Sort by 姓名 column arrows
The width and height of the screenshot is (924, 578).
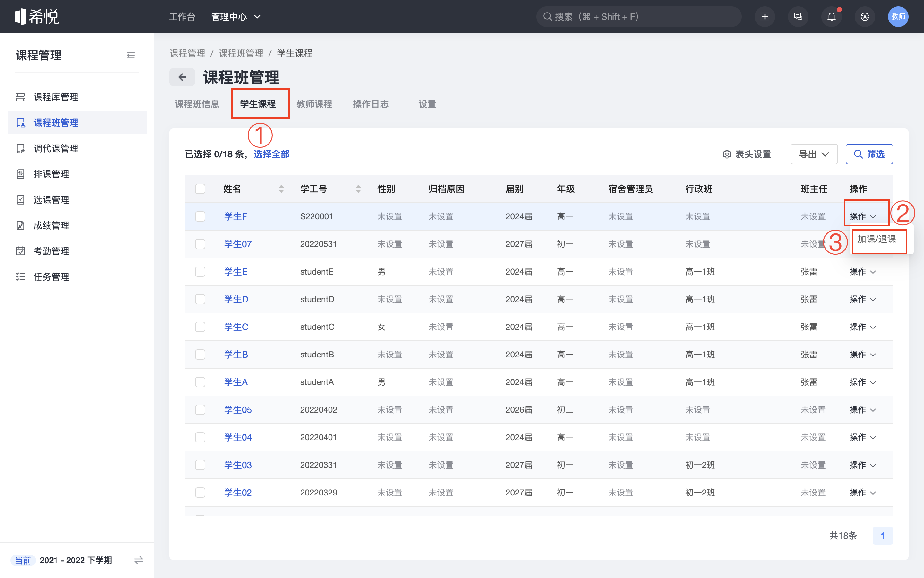tap(281, 189)
